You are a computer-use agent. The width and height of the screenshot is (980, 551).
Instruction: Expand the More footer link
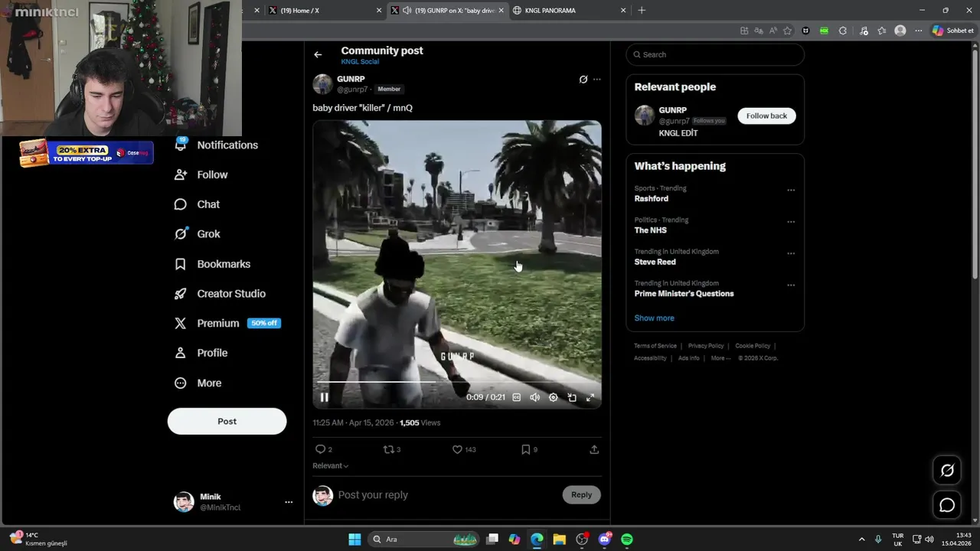tap(720, 358)
